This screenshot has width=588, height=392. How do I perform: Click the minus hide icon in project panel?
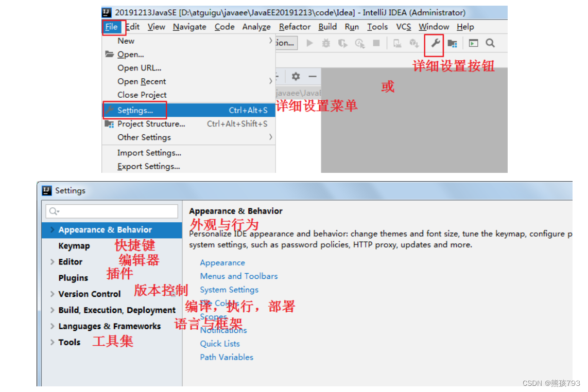(313, 77)
